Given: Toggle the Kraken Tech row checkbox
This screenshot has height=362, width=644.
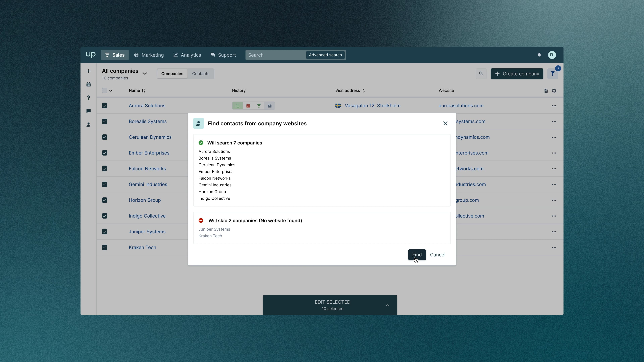Looking at the screenshot, I should coord(105,247).
